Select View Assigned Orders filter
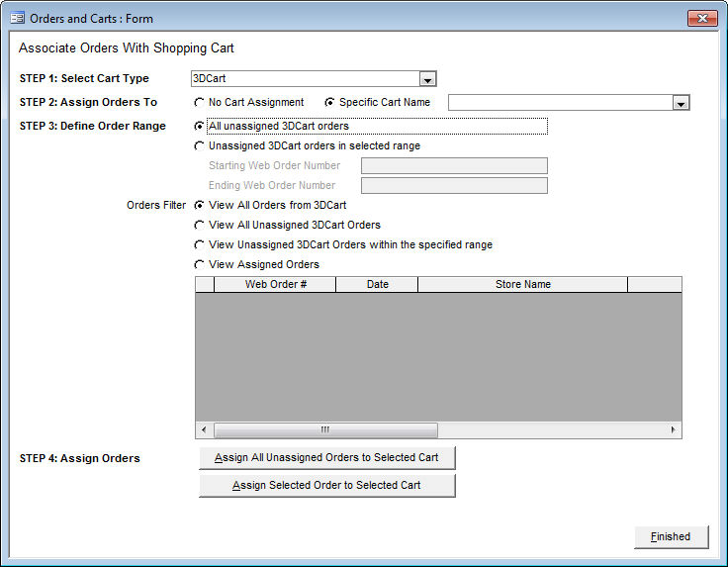 (x=201, y=264)
